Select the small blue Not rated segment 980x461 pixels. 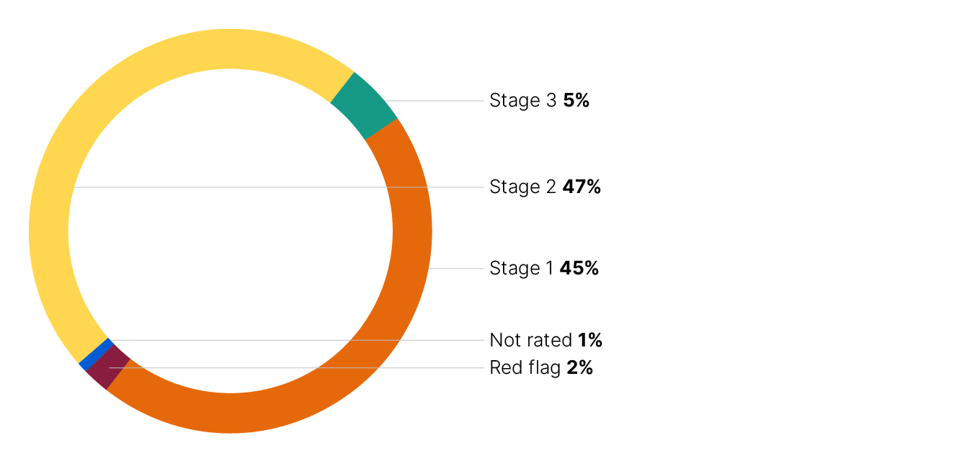pyautogui.click(x=96, y=354)
